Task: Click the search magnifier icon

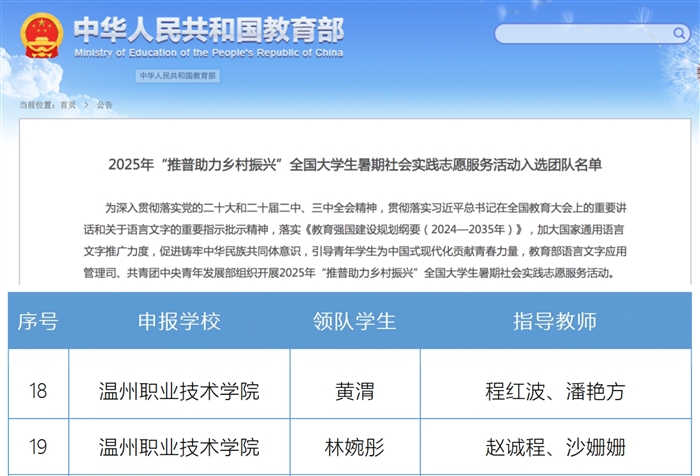Action: pos(679,33)
